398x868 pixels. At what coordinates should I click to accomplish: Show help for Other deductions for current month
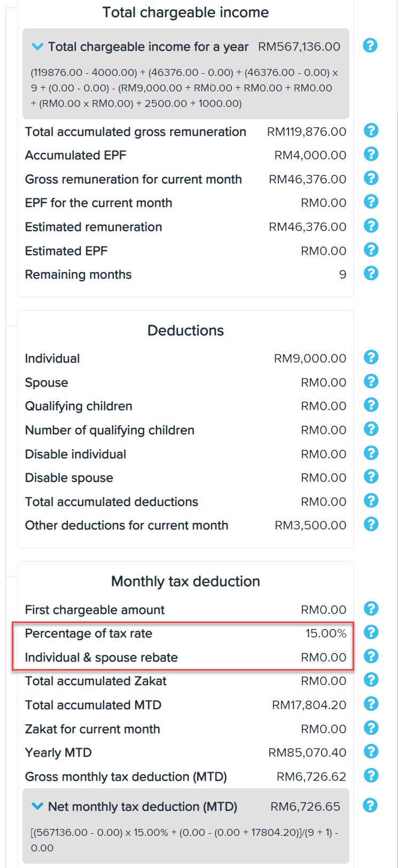(x=371, y=524)
